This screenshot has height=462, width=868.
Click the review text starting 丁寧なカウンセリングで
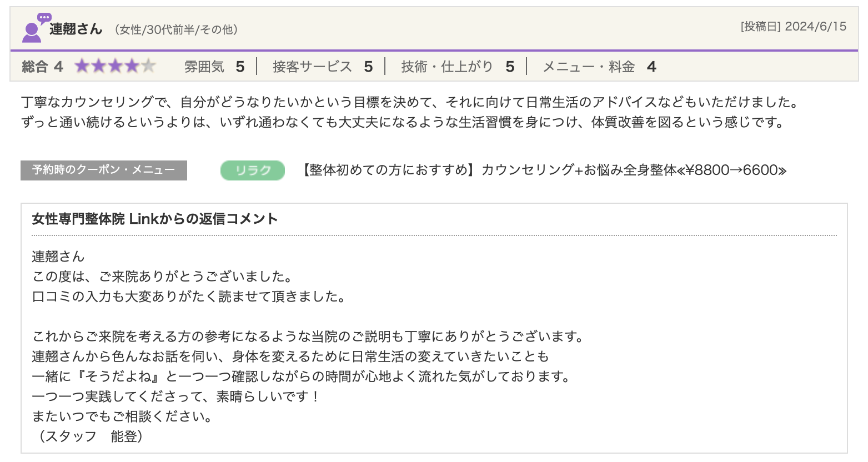coord(410,102)
